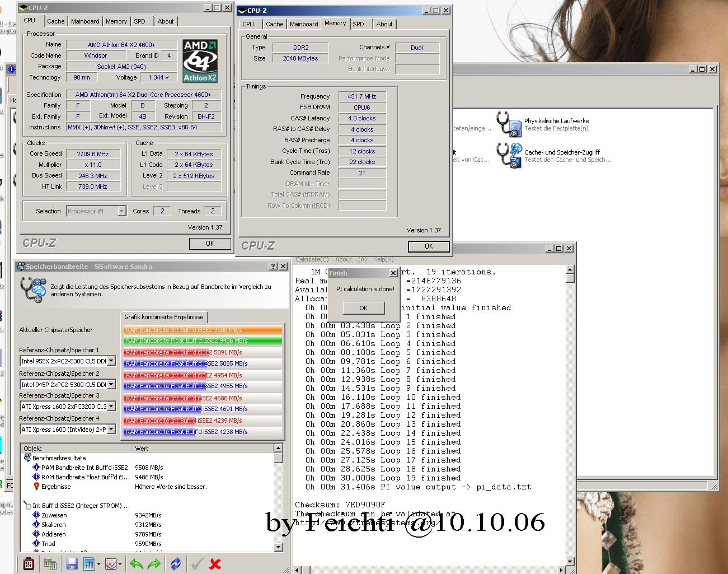
Task: Click the line graph icon in Sandra toolbar
Action: [x=111, y=564]
